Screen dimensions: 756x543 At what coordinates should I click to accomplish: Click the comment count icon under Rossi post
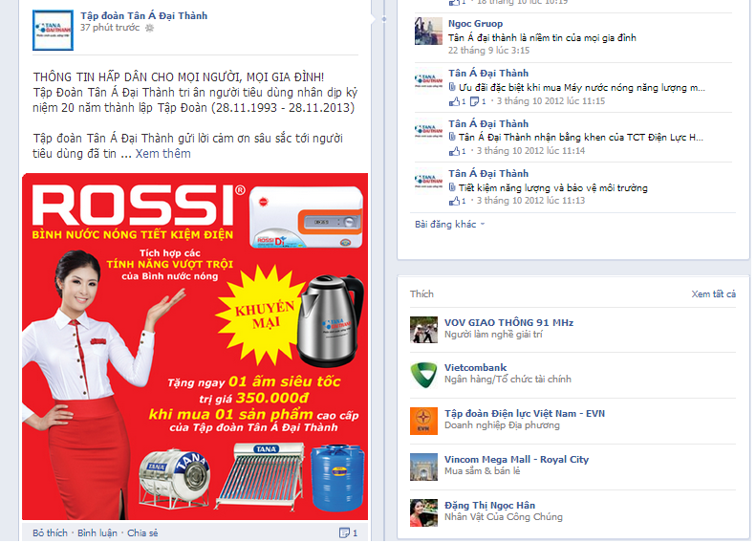(x=344, y=532)
